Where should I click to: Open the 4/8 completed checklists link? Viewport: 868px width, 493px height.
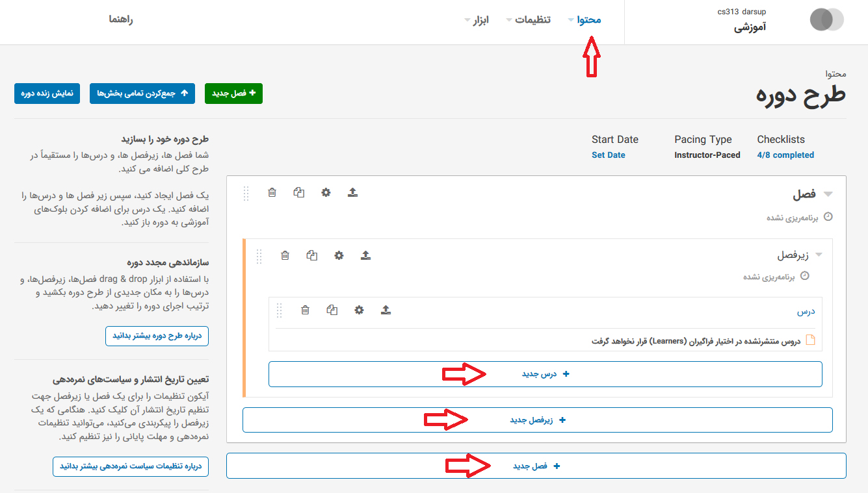785,155
